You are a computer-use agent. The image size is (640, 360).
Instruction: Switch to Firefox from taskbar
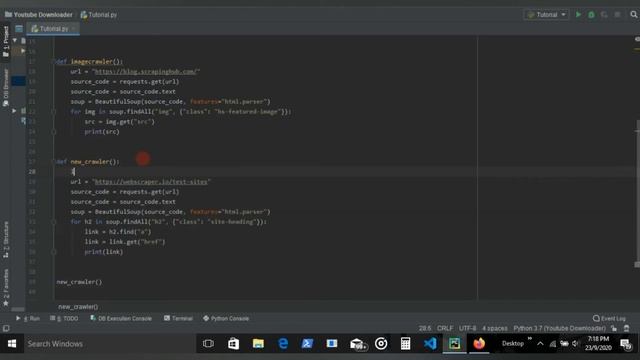[479, 344]
